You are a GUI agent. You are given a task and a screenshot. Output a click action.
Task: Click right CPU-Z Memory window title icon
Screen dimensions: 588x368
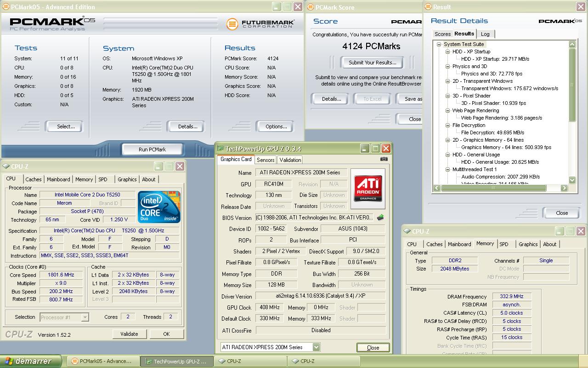(407, 231)
